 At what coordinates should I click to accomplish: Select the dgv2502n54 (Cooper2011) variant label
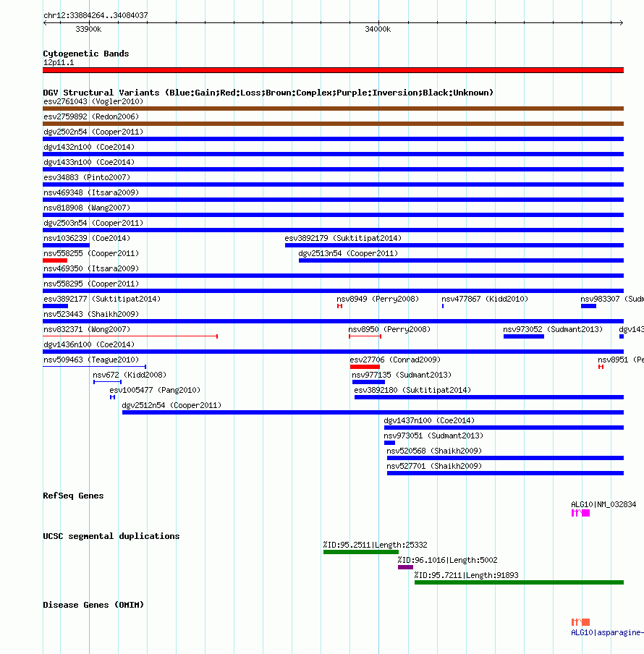coord(93,132)
